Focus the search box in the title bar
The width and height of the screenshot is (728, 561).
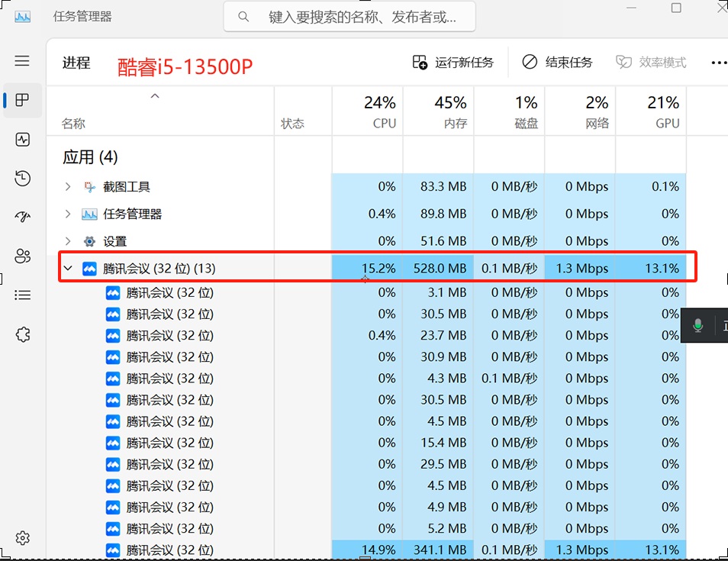click(x=350, y=17)
